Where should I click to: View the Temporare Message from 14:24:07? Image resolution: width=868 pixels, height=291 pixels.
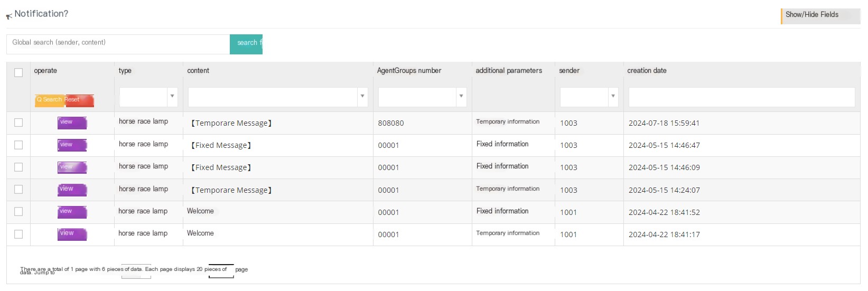72,190
